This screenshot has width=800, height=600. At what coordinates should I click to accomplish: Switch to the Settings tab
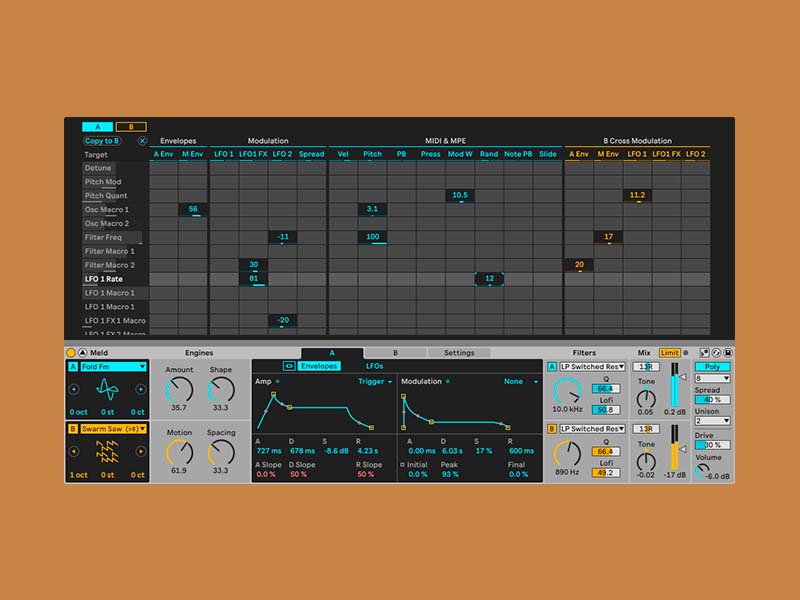[x=459, y=353]
